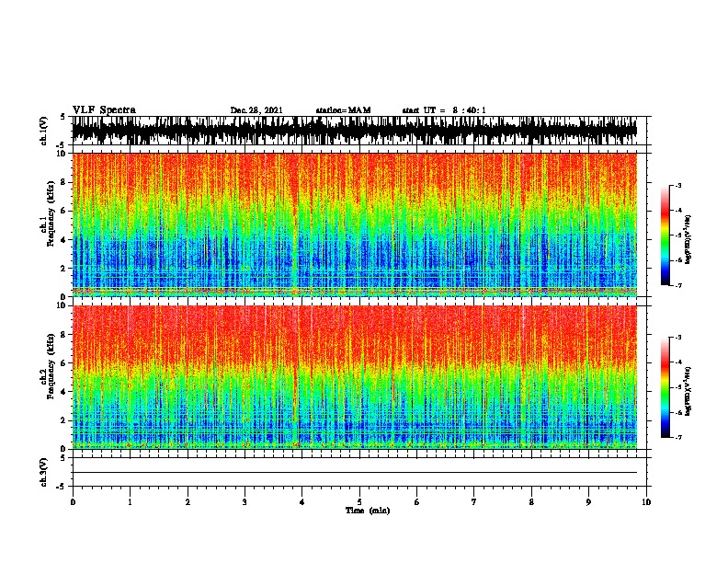The width and height of the screenshot is (728, 563).
Task: Click the "-3" label on ch.2 color scale
Action: click(x=678, y=338)
